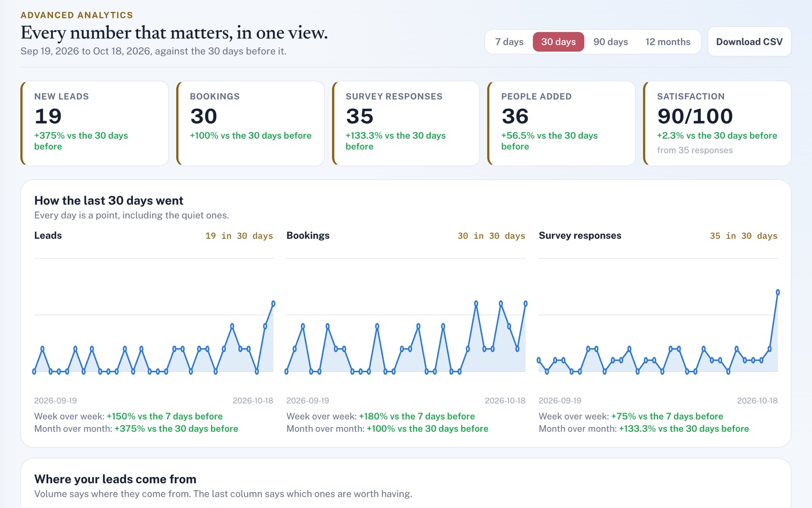The width and height of the screenshot is (812, 508).
Task: Click 'Volume says where they come from' description
Action: pos(223,494)
